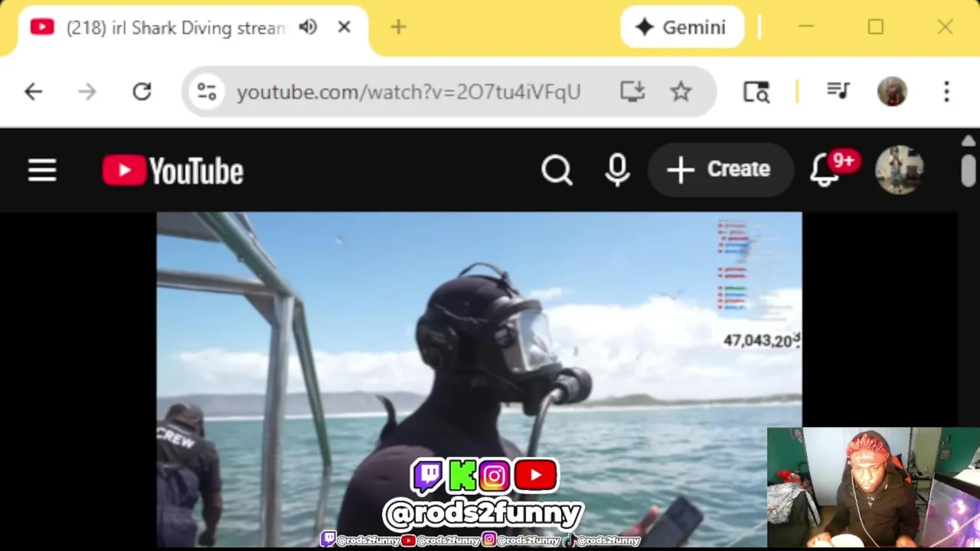The height and width of the screenshot is (551, 980).
Task: Go to YouTube home via logo
Action: [173, 170]
